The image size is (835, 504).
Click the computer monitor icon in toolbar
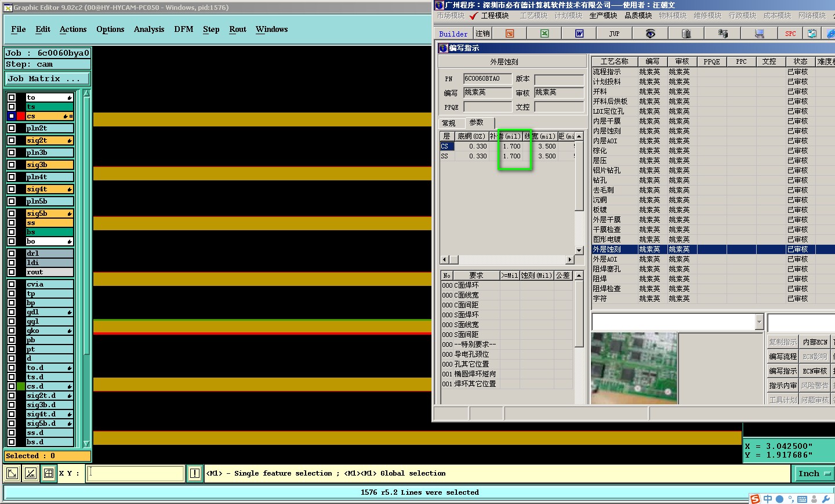tap(759, 34)
